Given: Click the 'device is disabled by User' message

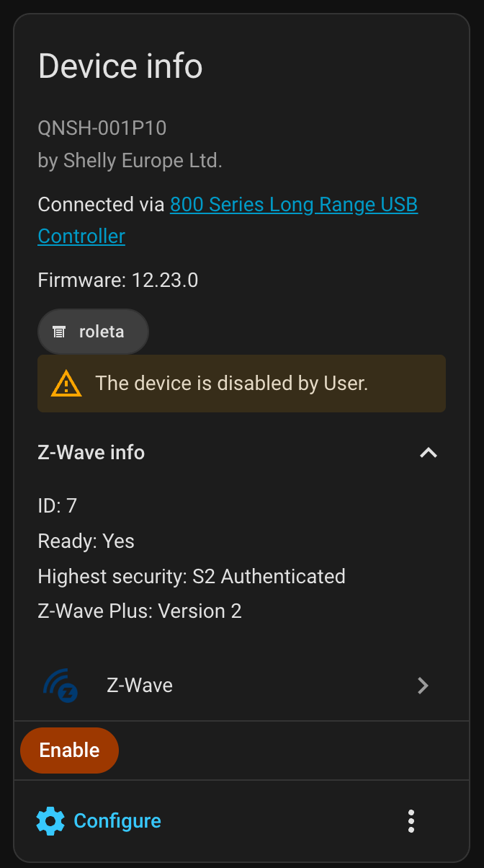Looking at the screenshot, I should tap(231, 383).
